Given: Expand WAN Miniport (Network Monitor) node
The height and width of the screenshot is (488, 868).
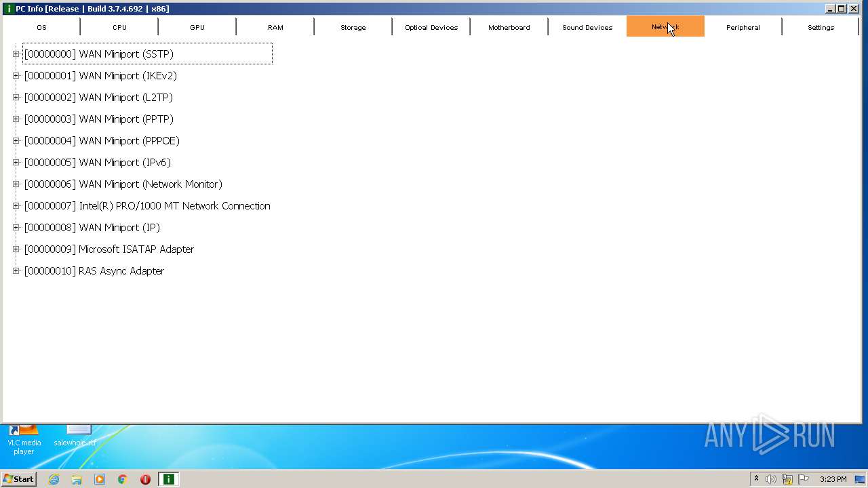Looking at the screenshot, I should click(16, 184).
